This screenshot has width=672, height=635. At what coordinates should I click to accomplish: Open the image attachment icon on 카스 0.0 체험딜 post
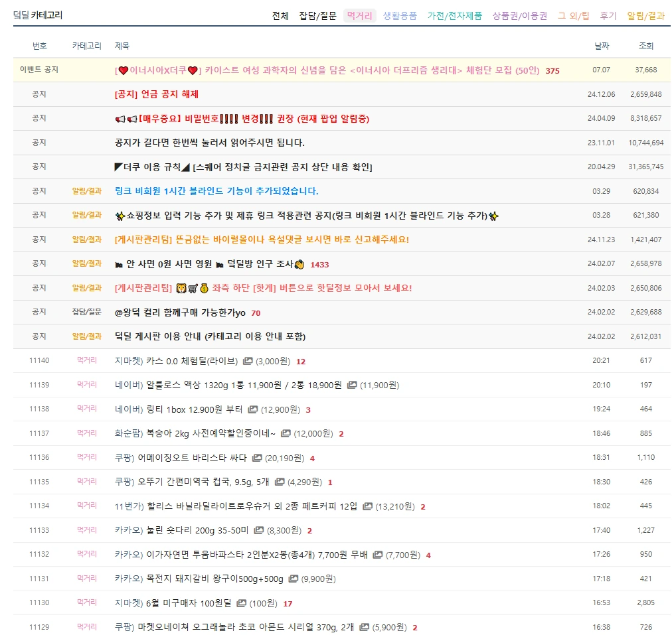pyautogui.click(x=246, y=362)
